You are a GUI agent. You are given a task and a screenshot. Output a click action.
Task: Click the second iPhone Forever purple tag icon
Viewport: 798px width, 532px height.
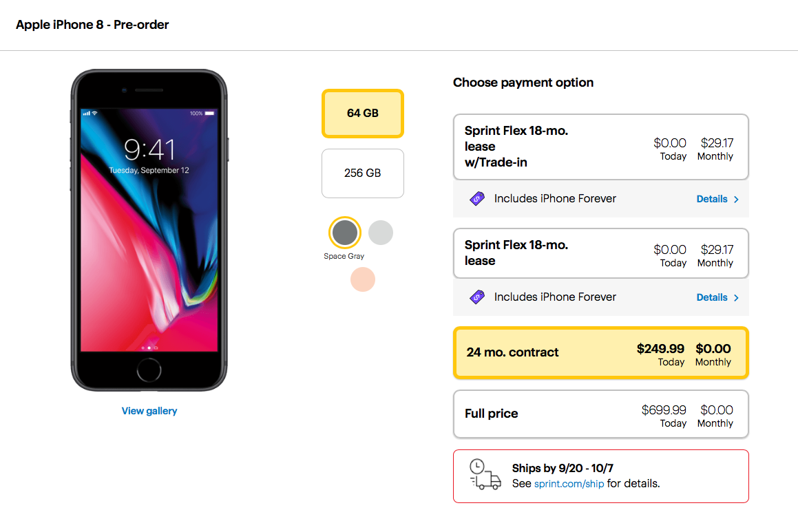point(477,297)
